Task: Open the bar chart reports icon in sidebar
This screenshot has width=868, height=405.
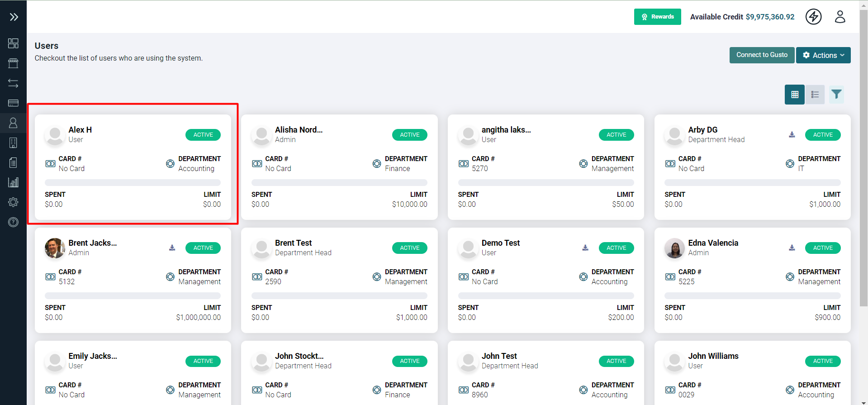Action: point(13,182)
